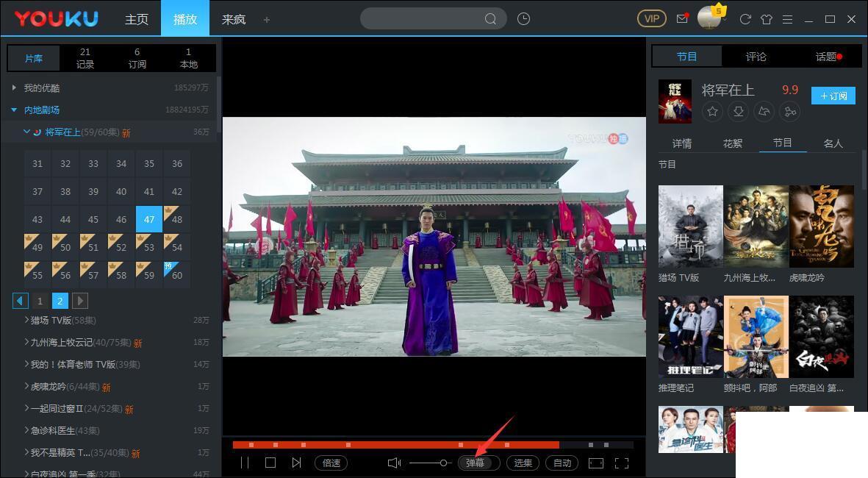Mute the audio with the speaker icon
868x478 pixels.
coord(394,463)
